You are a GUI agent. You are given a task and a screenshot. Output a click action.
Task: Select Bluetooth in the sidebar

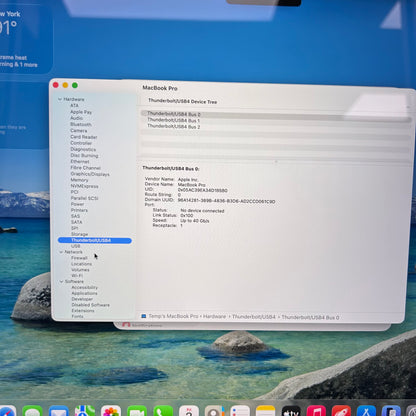point(81,124)
